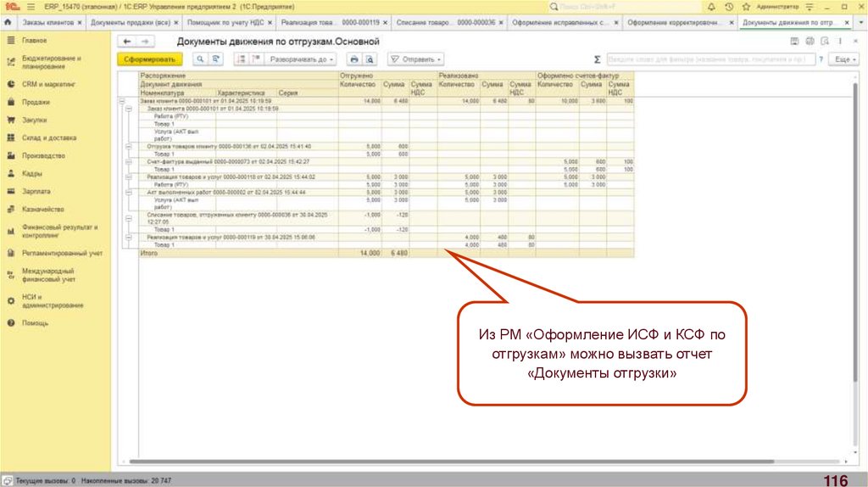The height and width of the screenshot is (487, 868).
Task: Open Регламентированный учет section
Action: [x=62, y=253]
